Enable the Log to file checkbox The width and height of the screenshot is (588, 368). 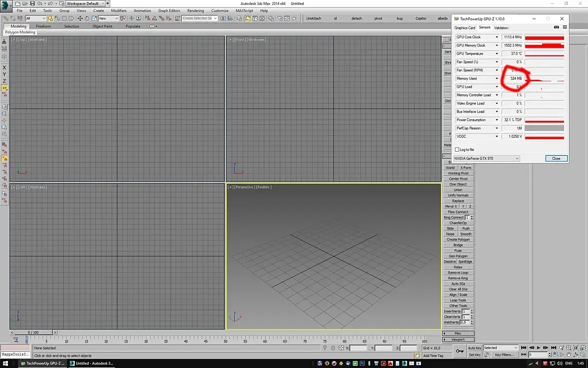[457, 149]
